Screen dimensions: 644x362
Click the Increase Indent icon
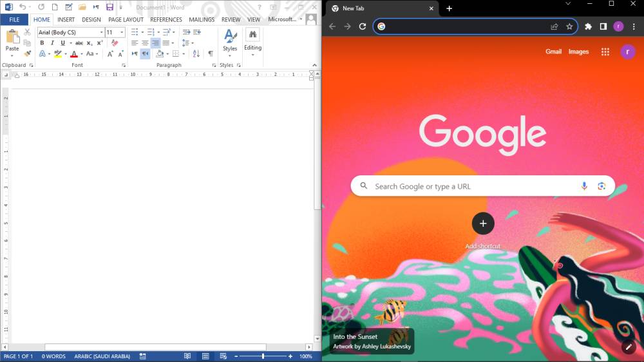(x=197, y=32)
